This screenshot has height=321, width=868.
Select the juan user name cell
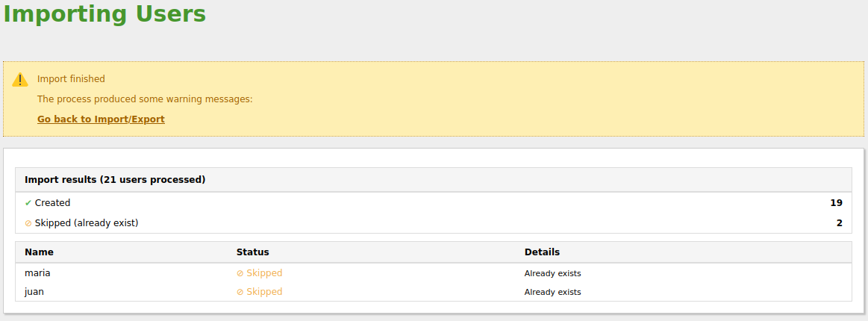[x=34, y=292]
